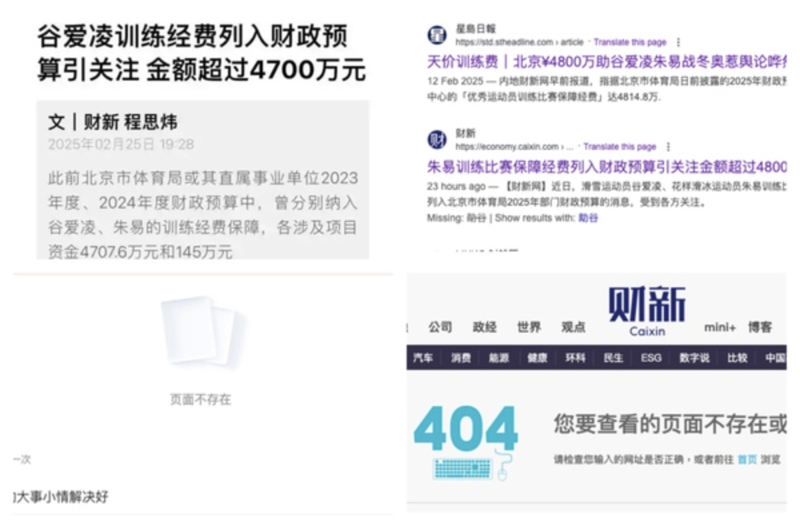Click the 谷爱凌训练经费 article headline
Image resolution: width=800 pixels, height=532 pixels.
pyautogui.click(x=202, y=53)
